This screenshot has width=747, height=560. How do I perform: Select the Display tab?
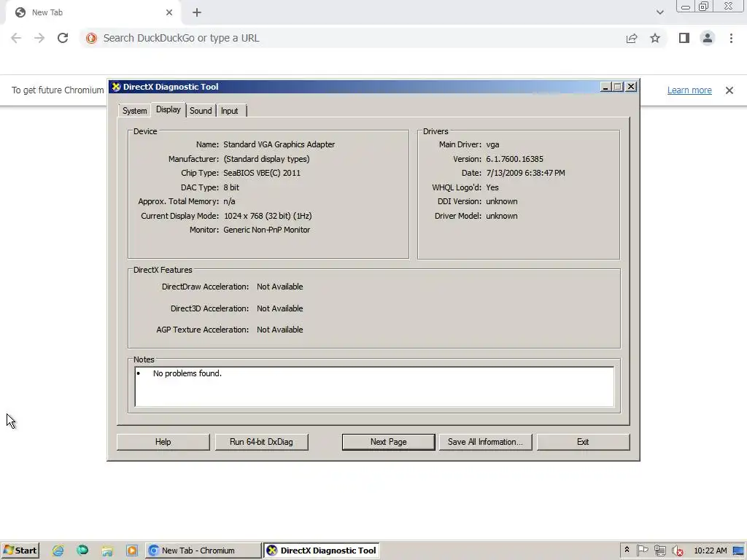tap(169, 109)
